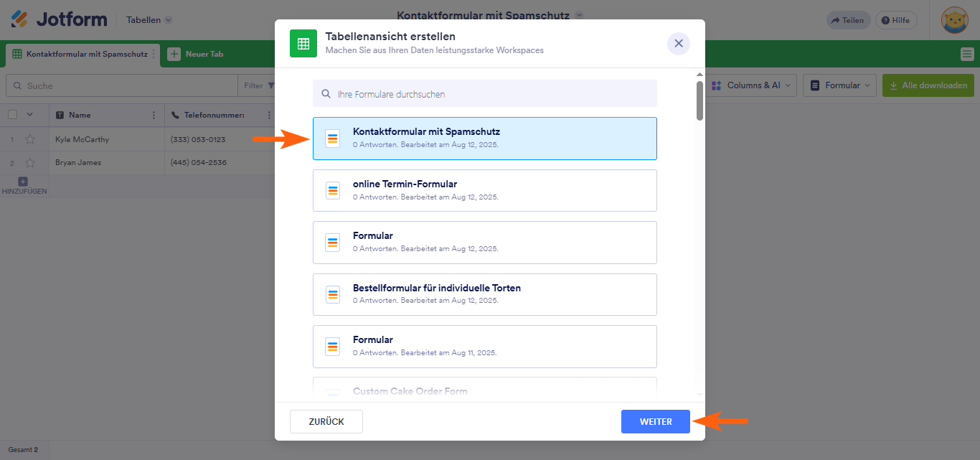Click Hinzufügen to add a row
Viewport: 980px width, 460px height.
pos(24,186)
